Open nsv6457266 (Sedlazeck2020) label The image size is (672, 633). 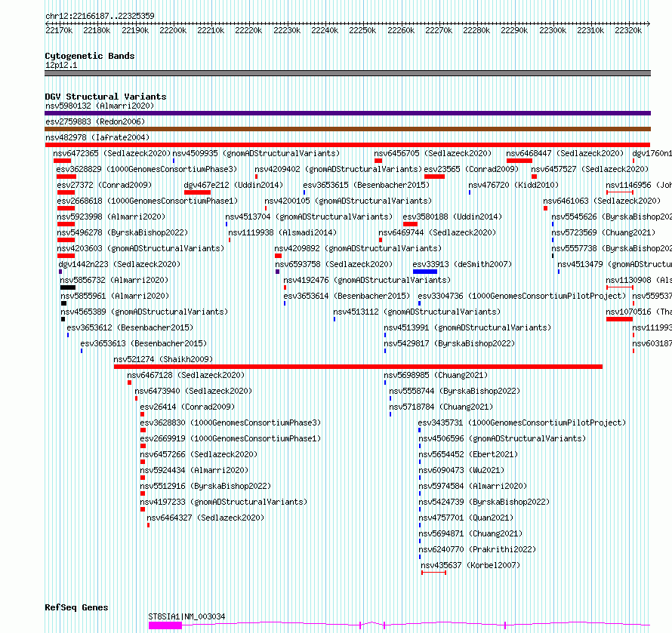[x=199, y=454]
